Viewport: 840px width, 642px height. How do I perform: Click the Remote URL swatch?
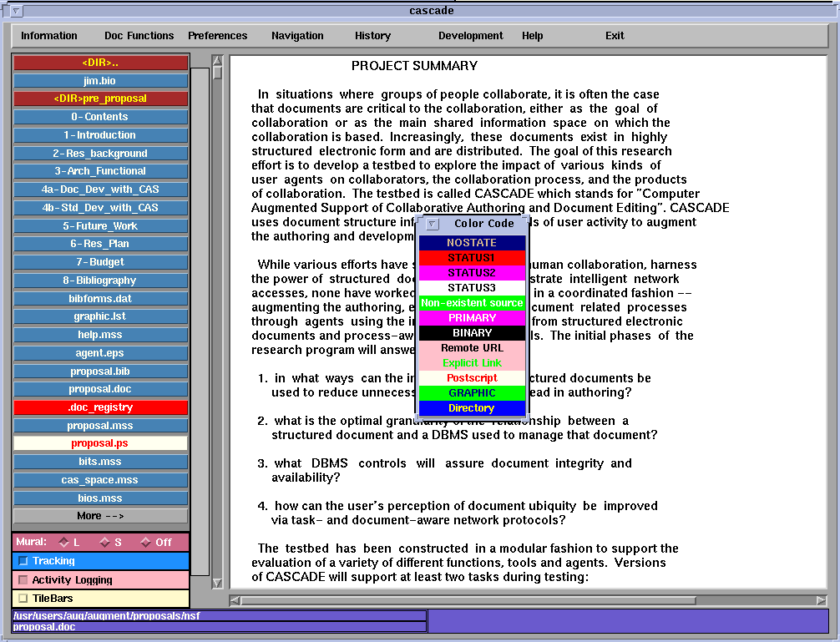[x=472, y=347]
